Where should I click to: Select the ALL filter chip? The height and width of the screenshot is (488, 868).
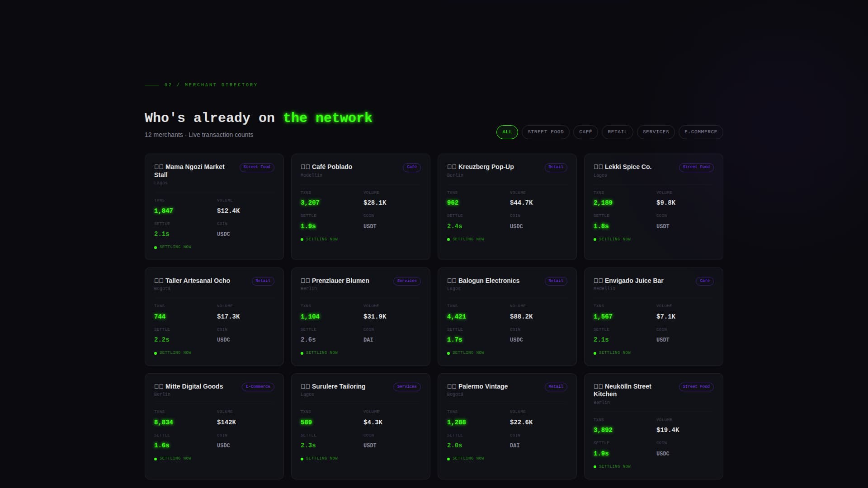tap(507, 132)
